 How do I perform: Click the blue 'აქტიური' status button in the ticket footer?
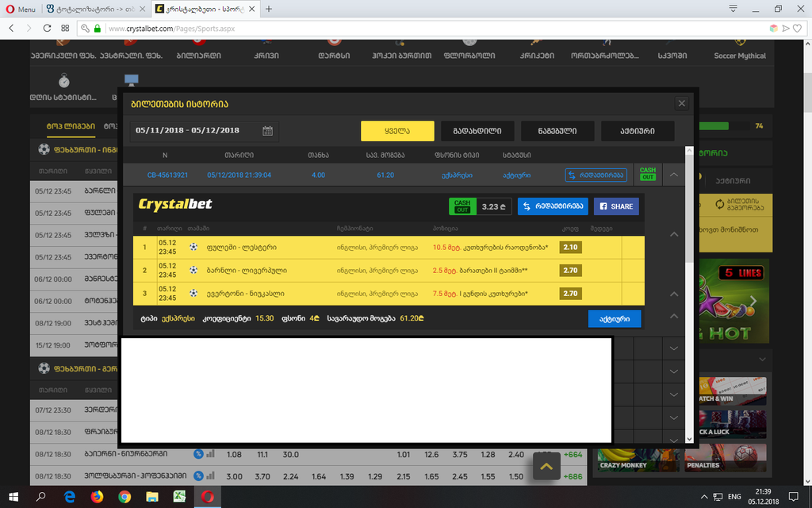(615, 319)
